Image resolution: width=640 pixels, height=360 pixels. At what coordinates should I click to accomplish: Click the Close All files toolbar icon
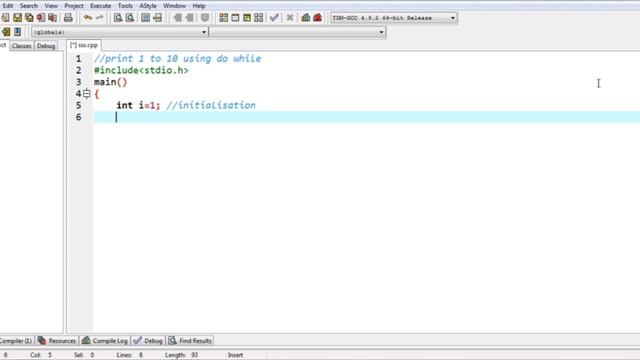[52, 18]
